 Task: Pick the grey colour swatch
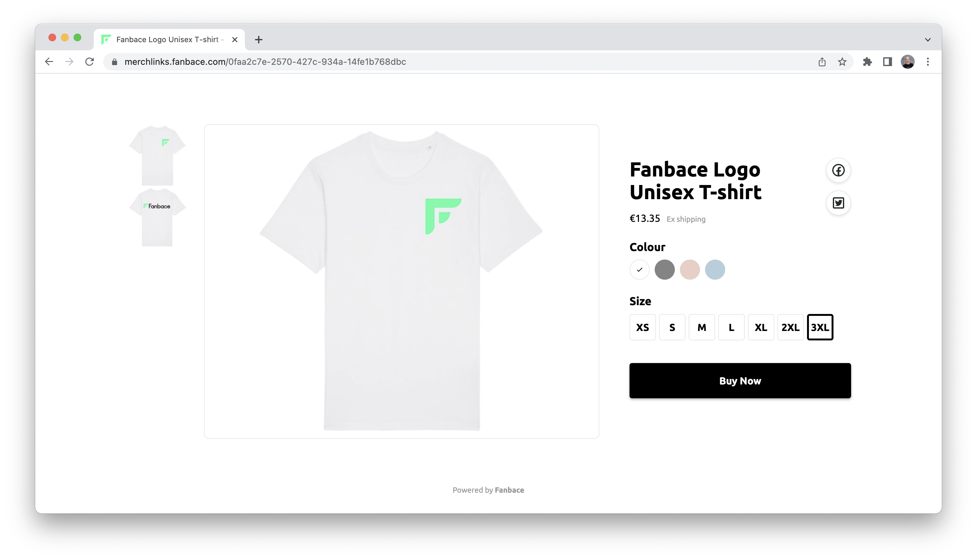[x=664, y=270]
